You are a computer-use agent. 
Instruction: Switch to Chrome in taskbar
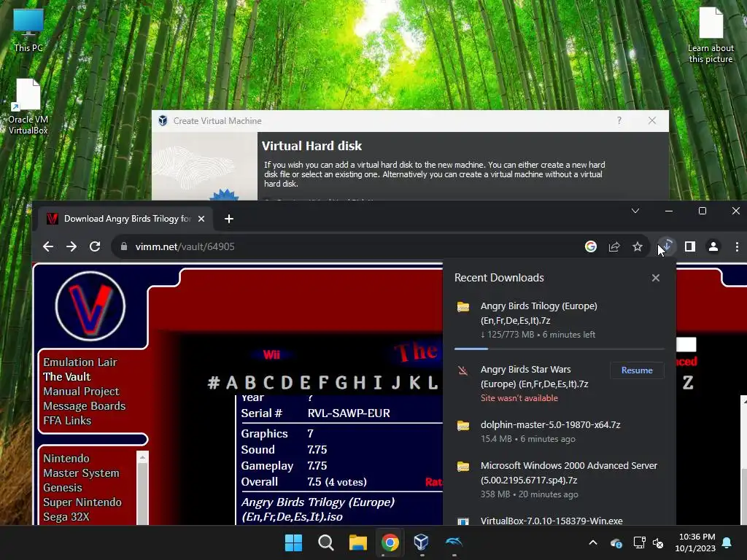pyautogui.click(x=390, y=542)
